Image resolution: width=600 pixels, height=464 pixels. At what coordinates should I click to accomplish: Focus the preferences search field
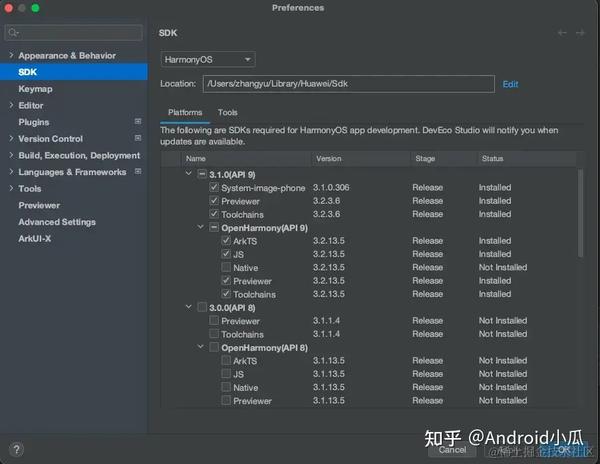click(x=73, y=33)
